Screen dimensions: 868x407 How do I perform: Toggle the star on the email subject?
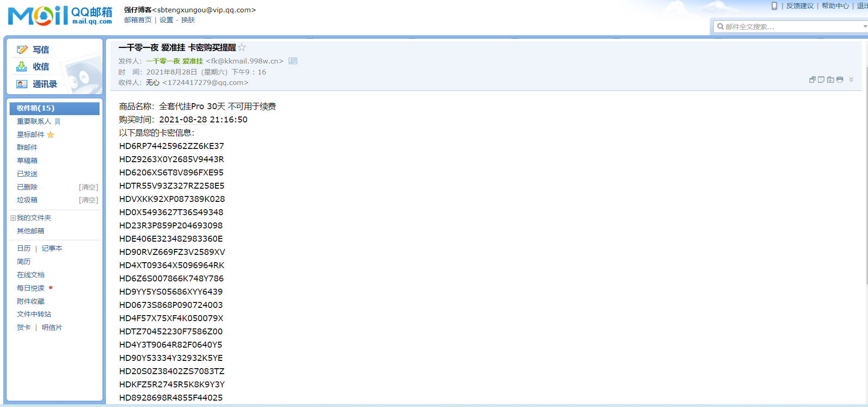pos(242,48)
